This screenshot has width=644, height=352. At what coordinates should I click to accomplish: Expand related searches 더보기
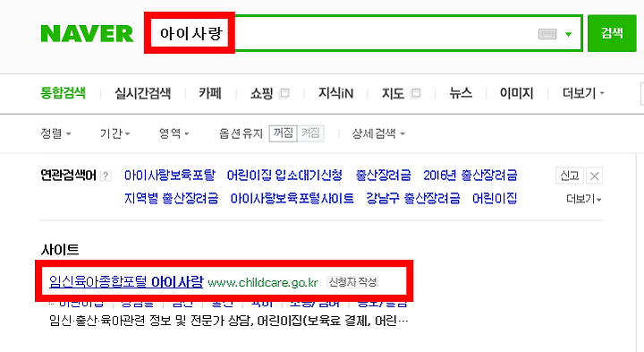pos(584,199)
